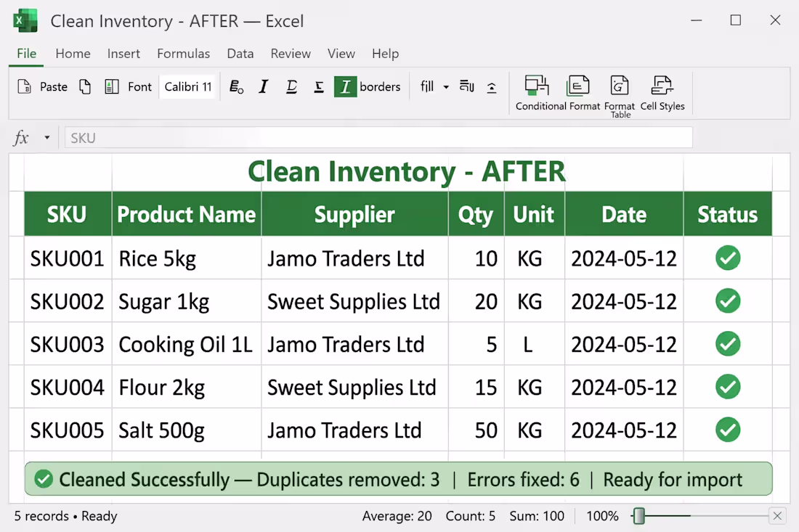Select the Status header cell
799x532 pixels.
[728, 214]
